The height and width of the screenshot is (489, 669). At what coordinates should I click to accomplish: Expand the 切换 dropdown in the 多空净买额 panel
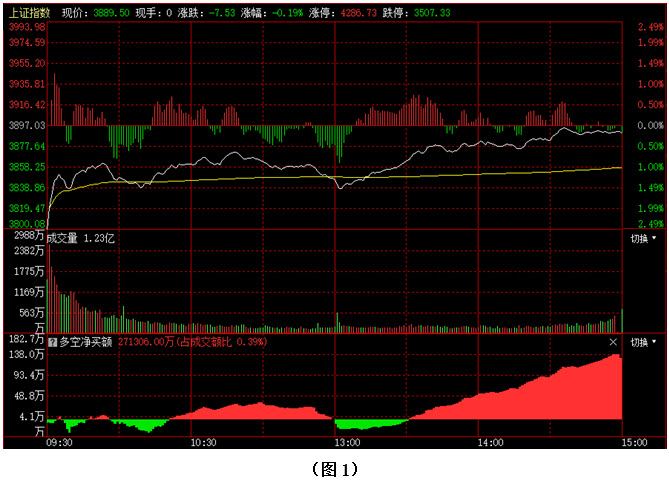(644, 342)
